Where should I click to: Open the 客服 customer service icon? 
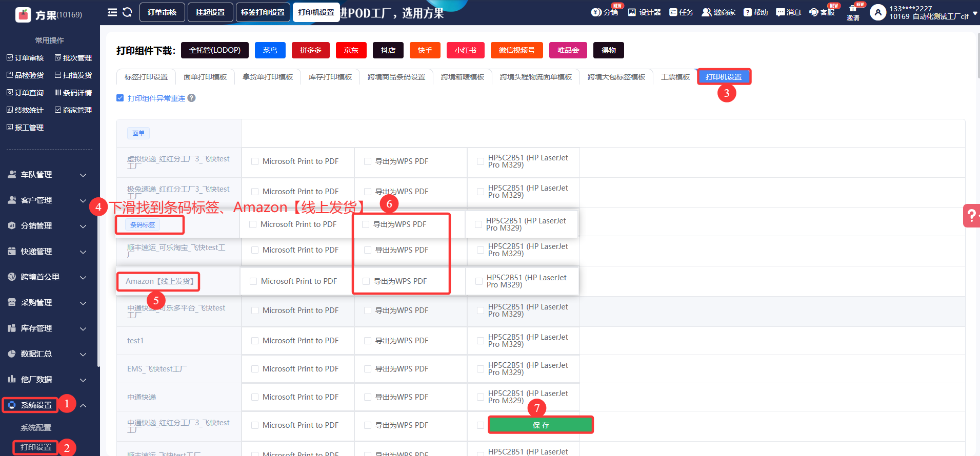click(814, 12)
